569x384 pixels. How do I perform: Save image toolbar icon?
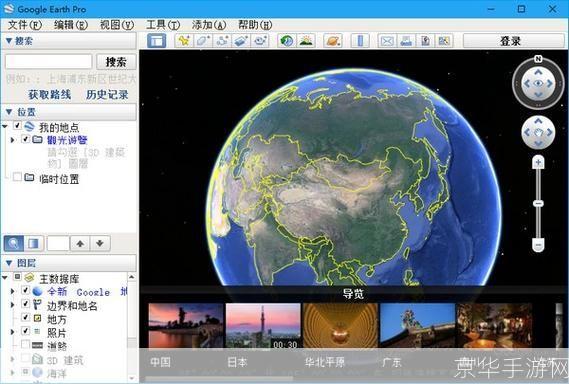click(425, 41)
